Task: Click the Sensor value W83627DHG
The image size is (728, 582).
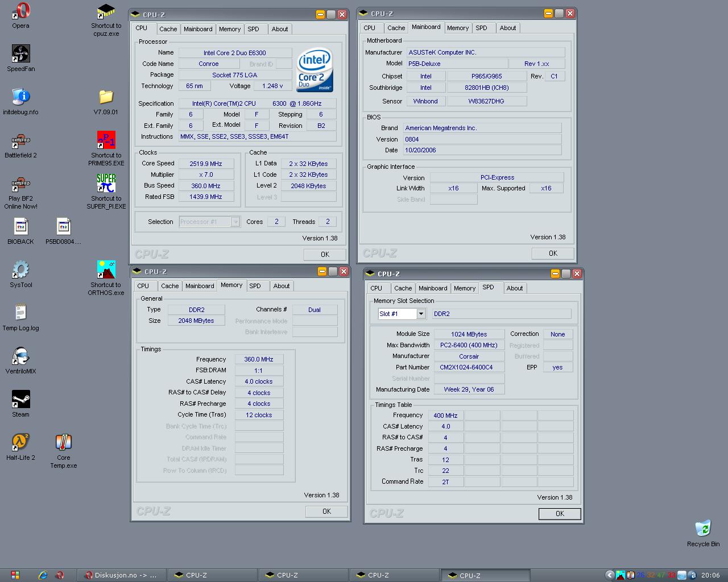Action: (486, 101)
